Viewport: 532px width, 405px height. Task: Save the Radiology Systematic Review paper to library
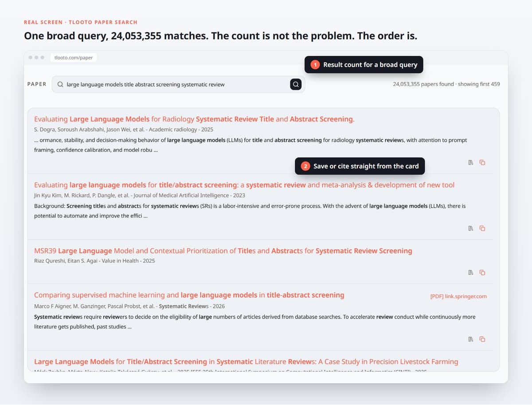[471, 162]
